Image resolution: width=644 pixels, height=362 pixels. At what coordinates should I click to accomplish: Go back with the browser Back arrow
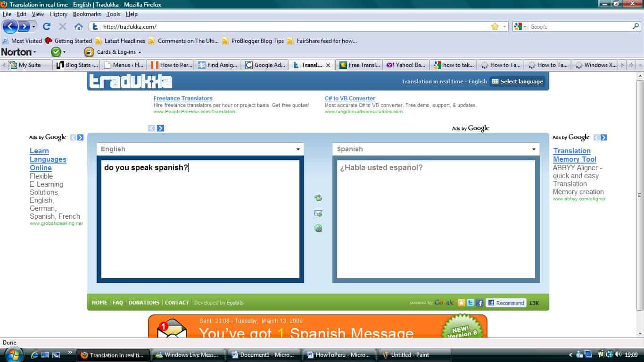10,26
